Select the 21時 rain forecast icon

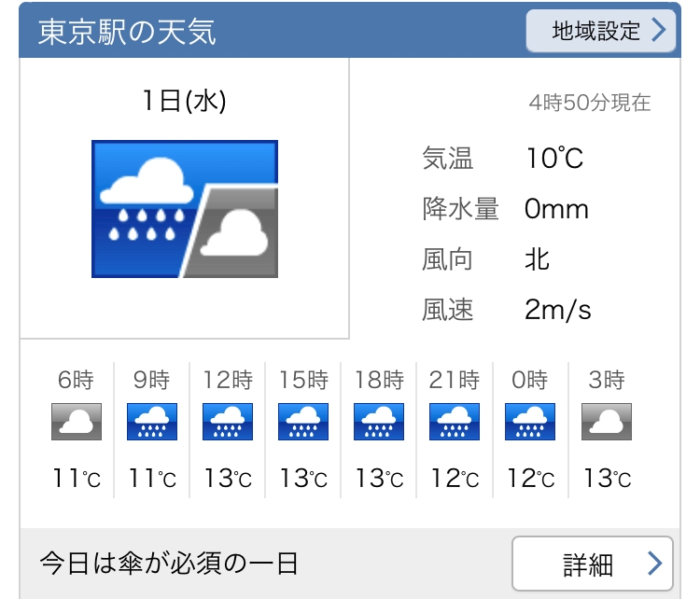455,422
